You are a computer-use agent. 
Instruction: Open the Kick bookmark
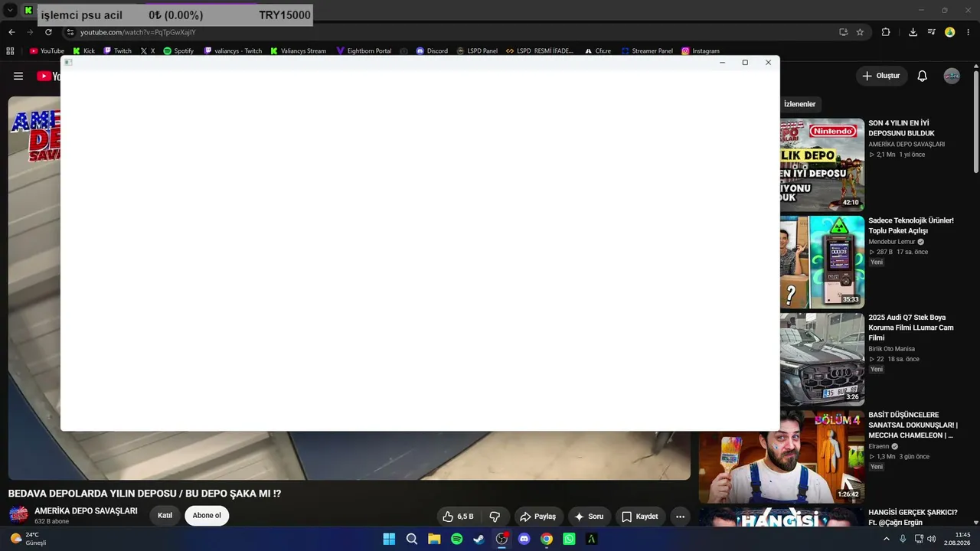pos(83,51)
